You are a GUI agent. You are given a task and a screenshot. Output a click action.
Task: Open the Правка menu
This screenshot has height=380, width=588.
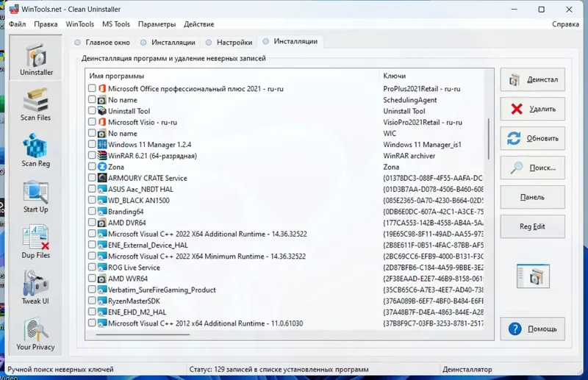[46, 24]
